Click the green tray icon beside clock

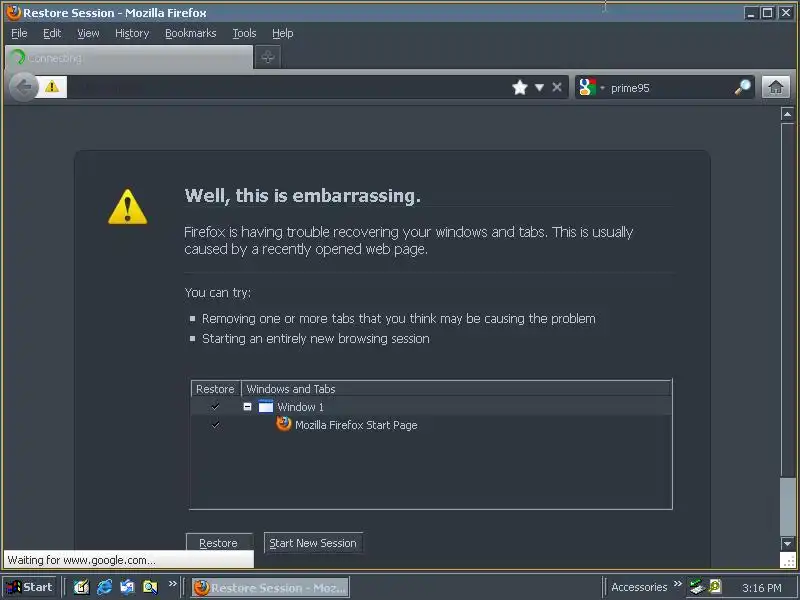[715, 586]
